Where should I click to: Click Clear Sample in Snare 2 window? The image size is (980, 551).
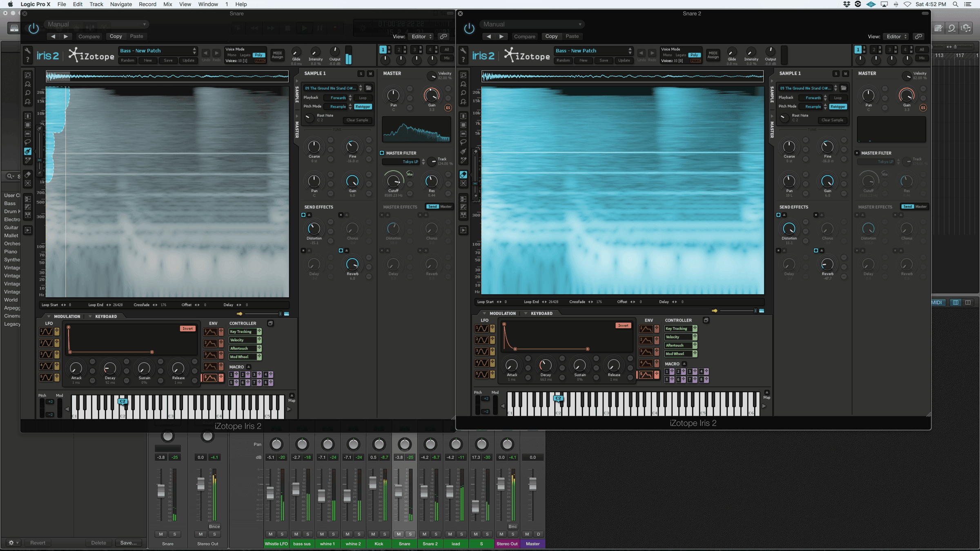[832, 120]
